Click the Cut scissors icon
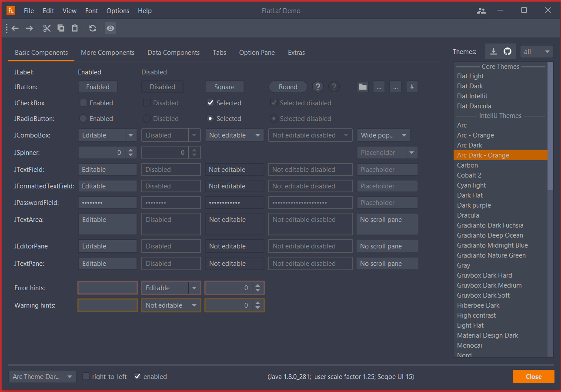Image resolution: width=561 pixels, height=392 pixels. 47,28
